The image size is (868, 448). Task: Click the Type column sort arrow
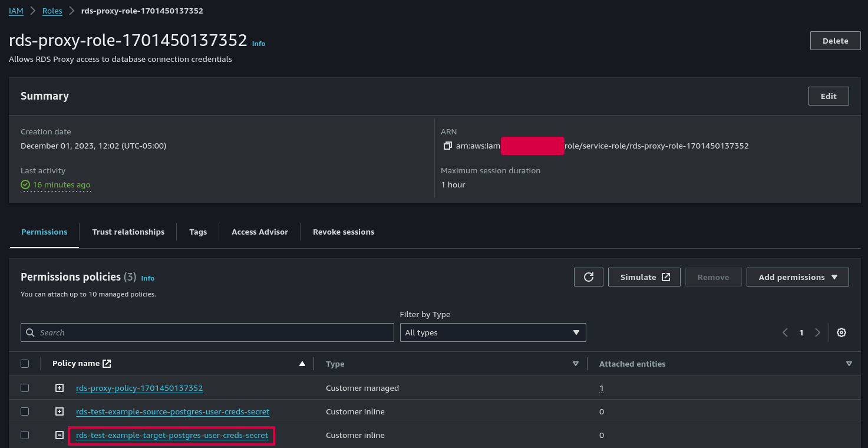point(575,364)
